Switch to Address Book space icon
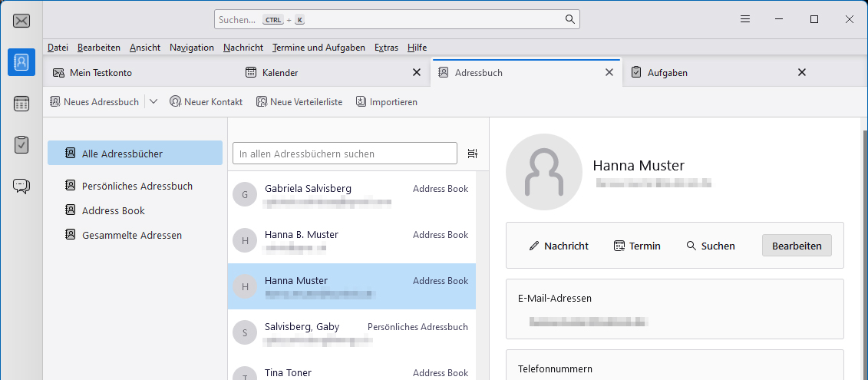This screenshot has width=868, height=380. 21,62
